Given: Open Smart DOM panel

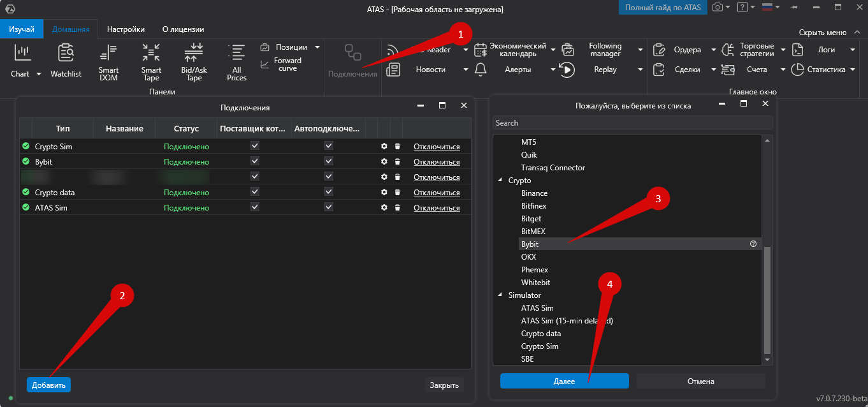Looking at the screenshot, I should (x=108, y=62).
